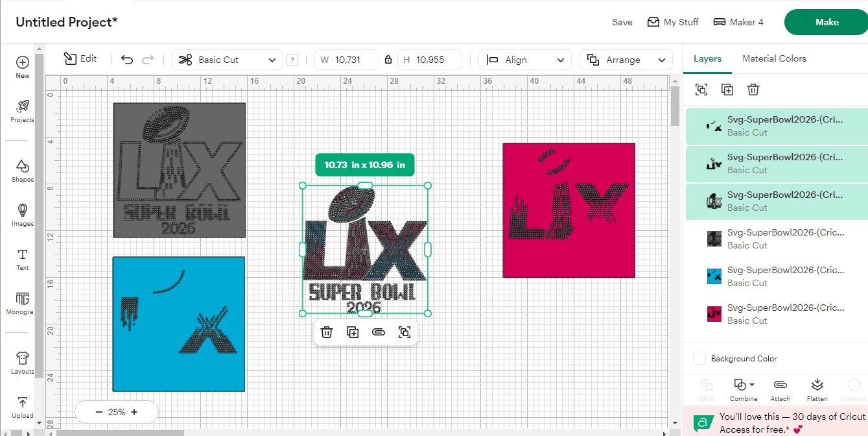Delete layer using Layers panel trash icon
Viewport: 868px width, 436px height.
pos(753,90)
